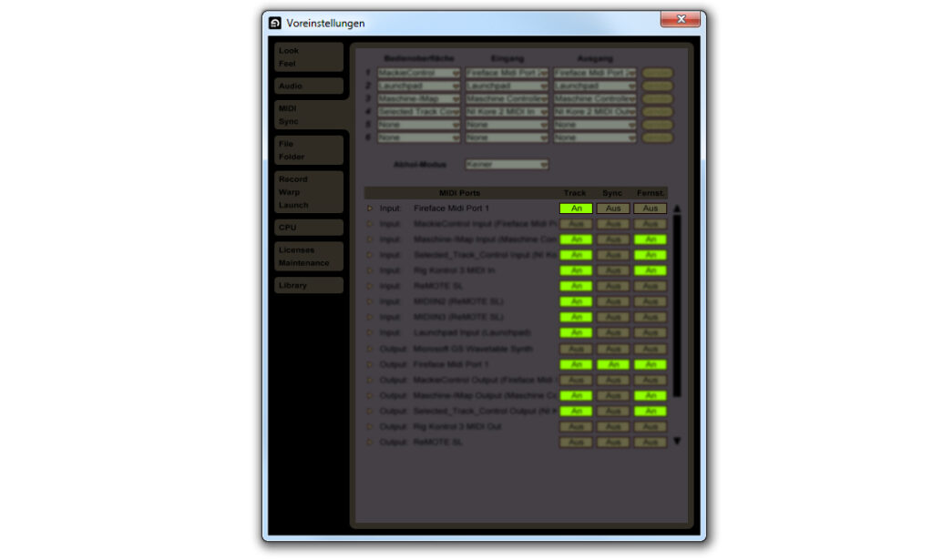Screen dimensions: 933x560
Task: Switch to the Library tab
Action: 308,285
